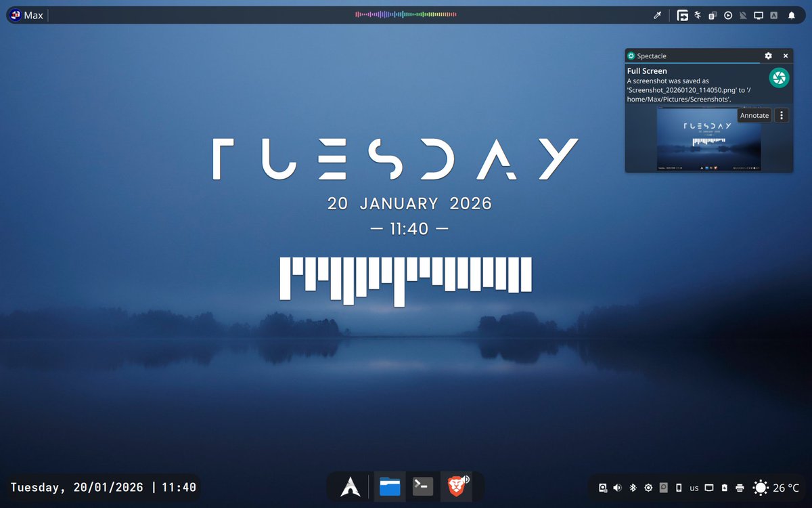
Task: Open the screenshot preview thumbnail
Action: [708, 139]
